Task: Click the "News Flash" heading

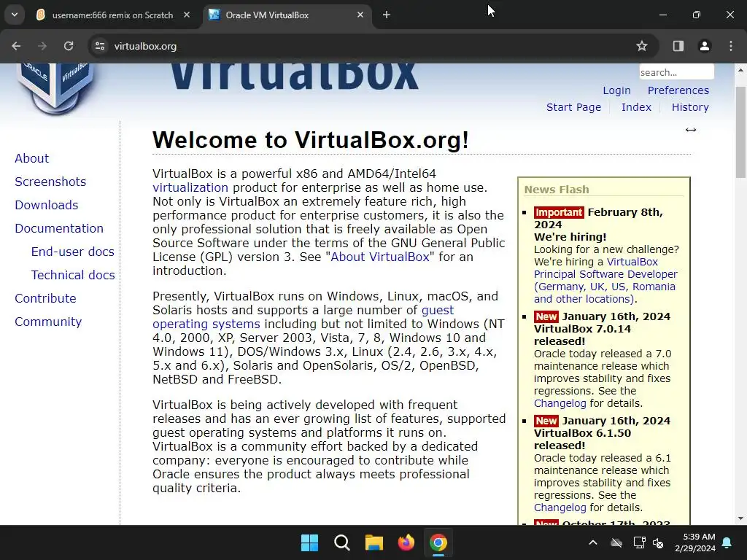Action: (x=557, y=190)
